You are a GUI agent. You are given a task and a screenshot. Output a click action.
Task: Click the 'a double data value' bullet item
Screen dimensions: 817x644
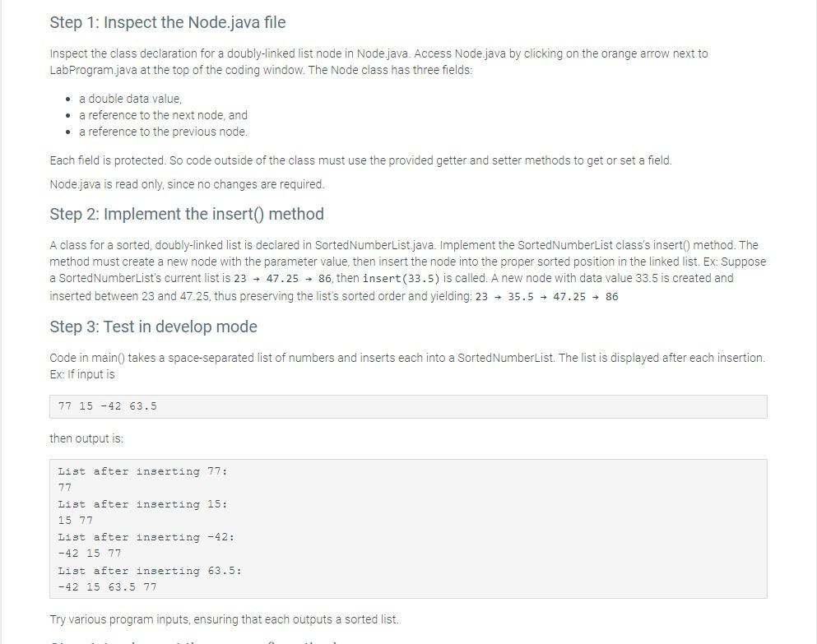point(130,99)
